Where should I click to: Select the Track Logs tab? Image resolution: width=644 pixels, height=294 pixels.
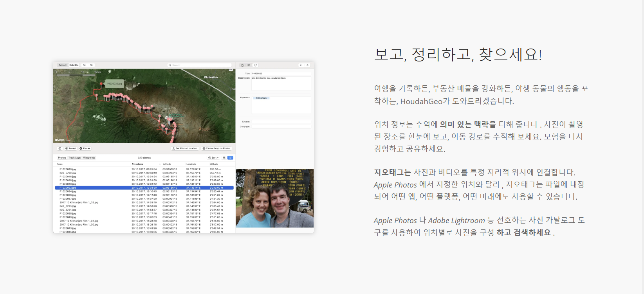pos(74,158)
